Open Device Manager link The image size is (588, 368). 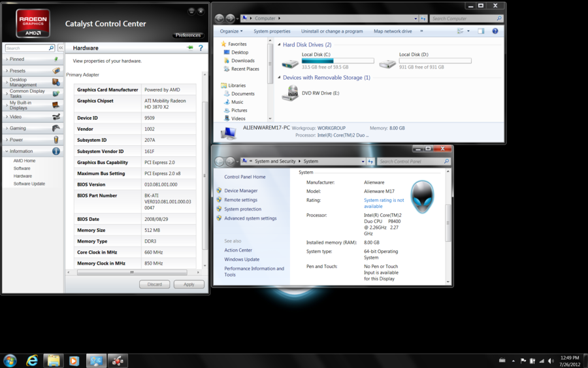click(240, 191)
